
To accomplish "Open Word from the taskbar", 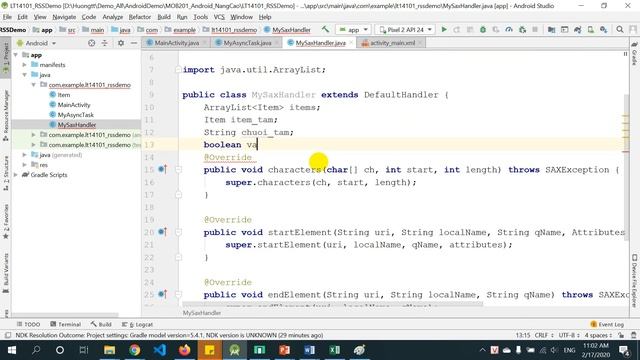I will point(309,350).
